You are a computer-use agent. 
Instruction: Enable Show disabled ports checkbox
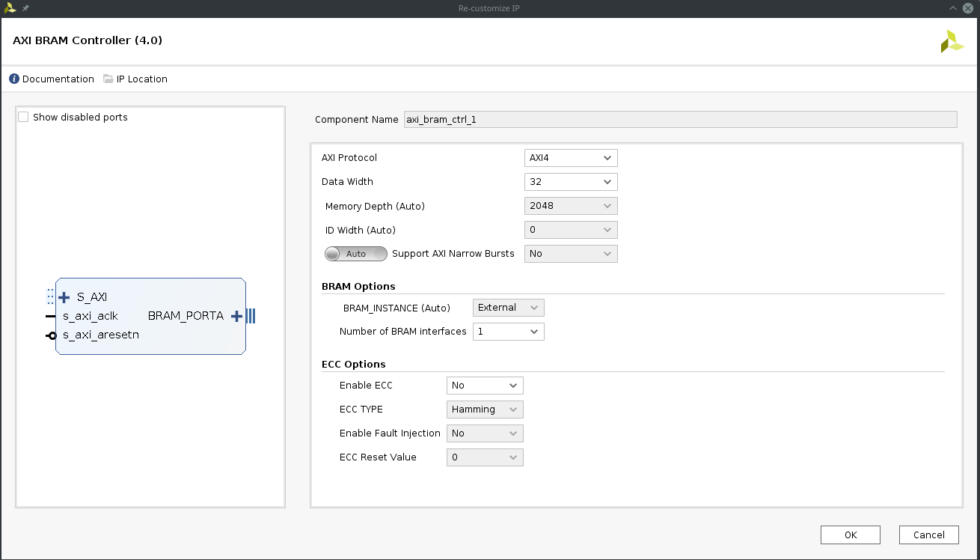[23, 118]
